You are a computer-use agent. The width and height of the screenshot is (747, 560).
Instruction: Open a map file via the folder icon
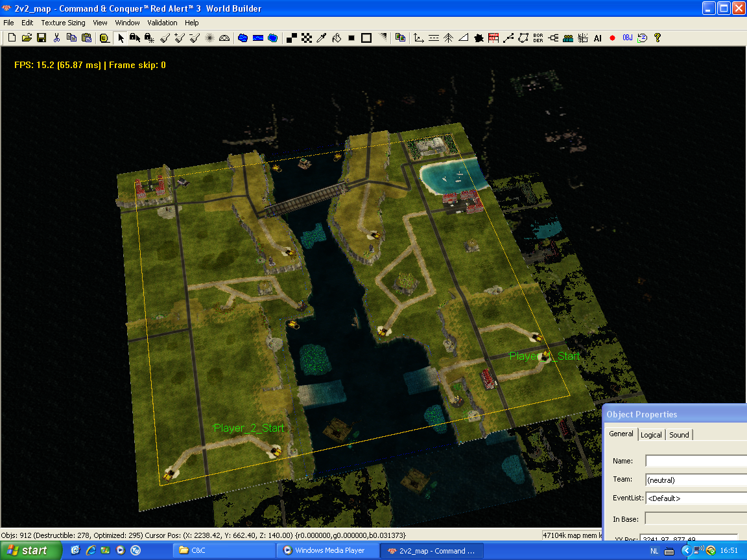pos(27,38)
